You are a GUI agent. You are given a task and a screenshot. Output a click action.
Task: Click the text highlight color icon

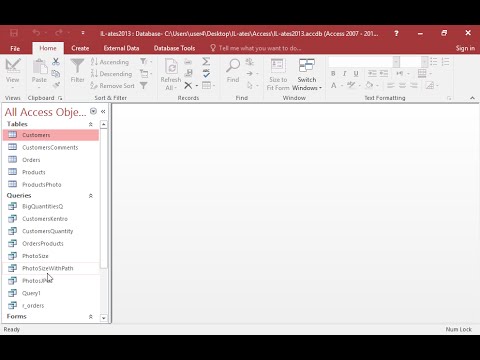point(351,85)
